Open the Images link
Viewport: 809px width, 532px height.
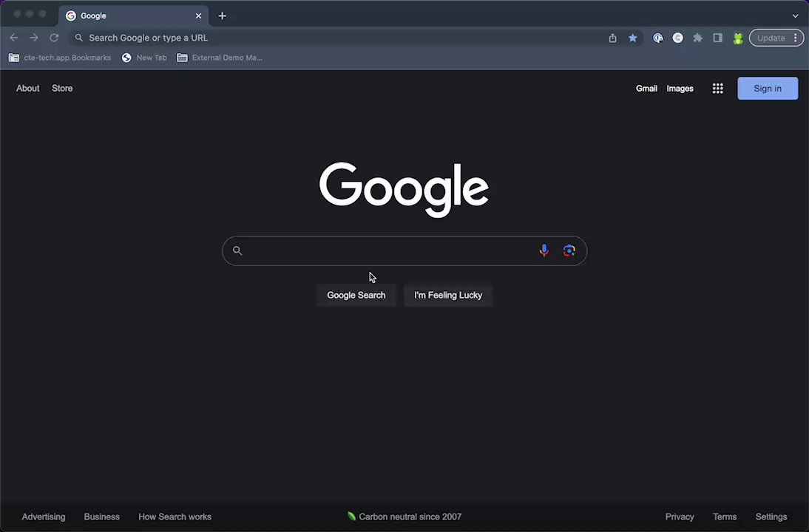tap(680, 89)
